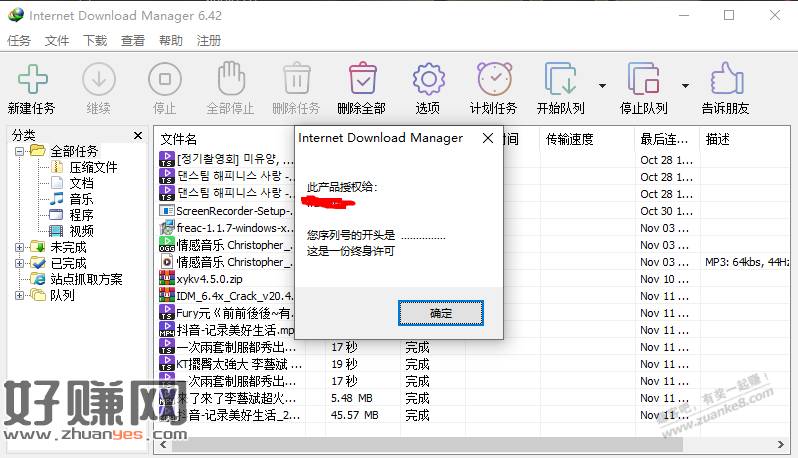The image size is (798, 458).
Task: Open the 开始队列 dropdown arrow
Action: tap(602, 85)
